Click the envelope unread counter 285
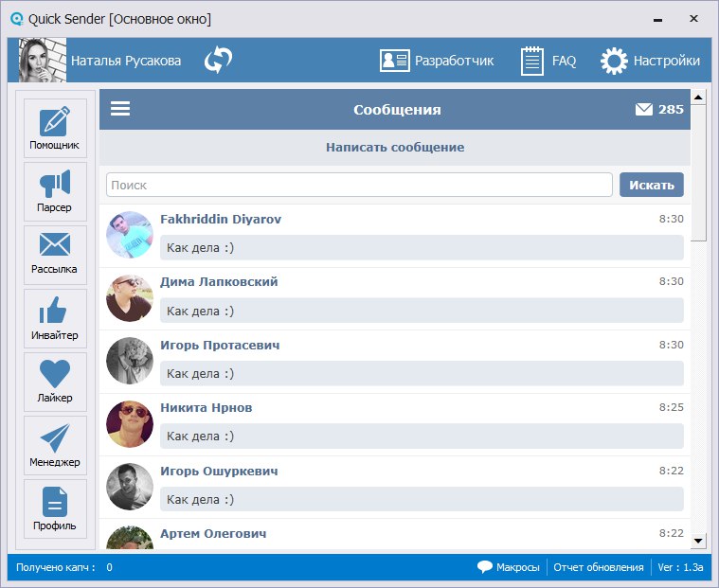 coord(659,109)
